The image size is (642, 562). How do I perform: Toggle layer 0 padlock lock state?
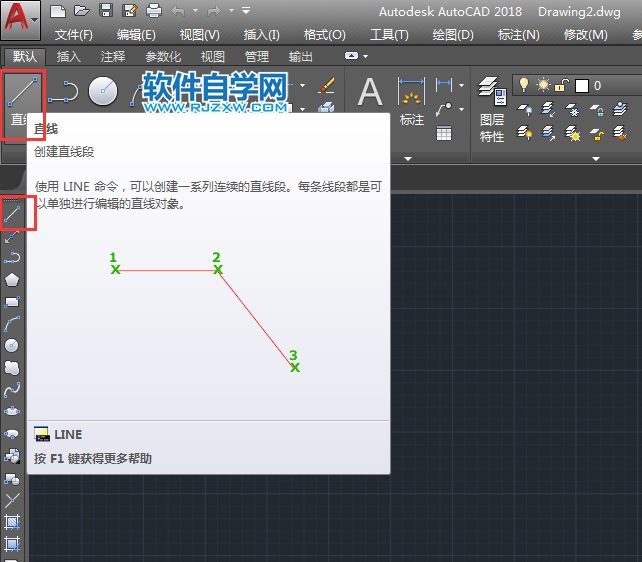[x=562, y=85]
